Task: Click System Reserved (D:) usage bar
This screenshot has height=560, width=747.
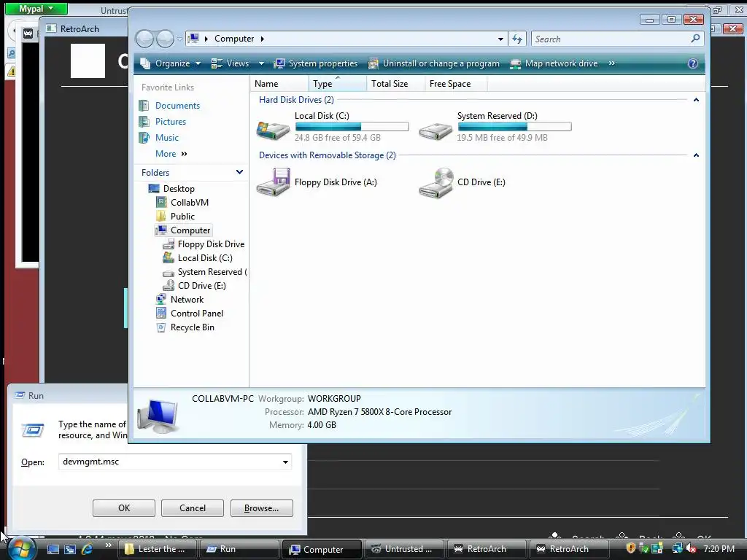Action: (x=514, y=127)
